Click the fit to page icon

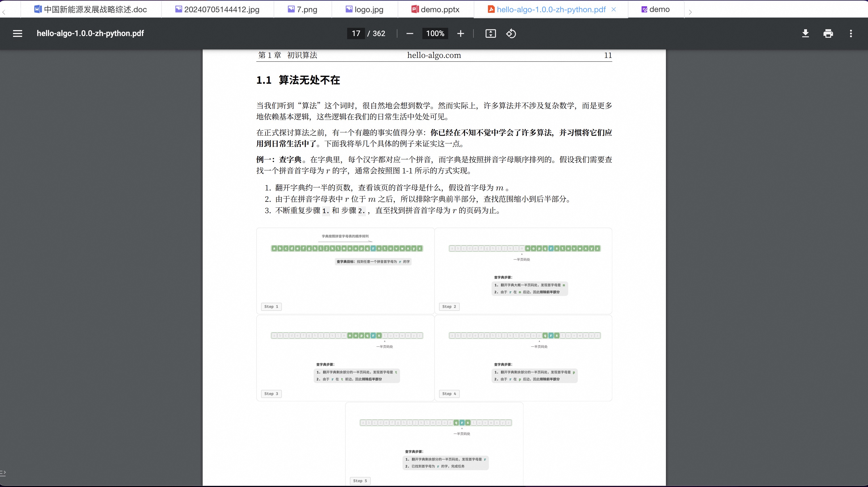tap(490, 33)
